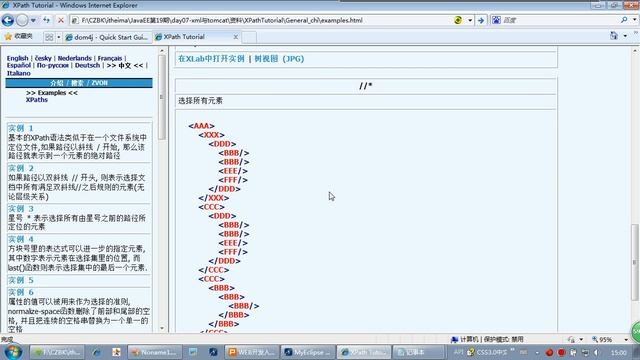Image resolution: width=640 pixels, height=360 pixels.
Task: Open the WEB开发 taskbar button
Action: pos(252,352)
